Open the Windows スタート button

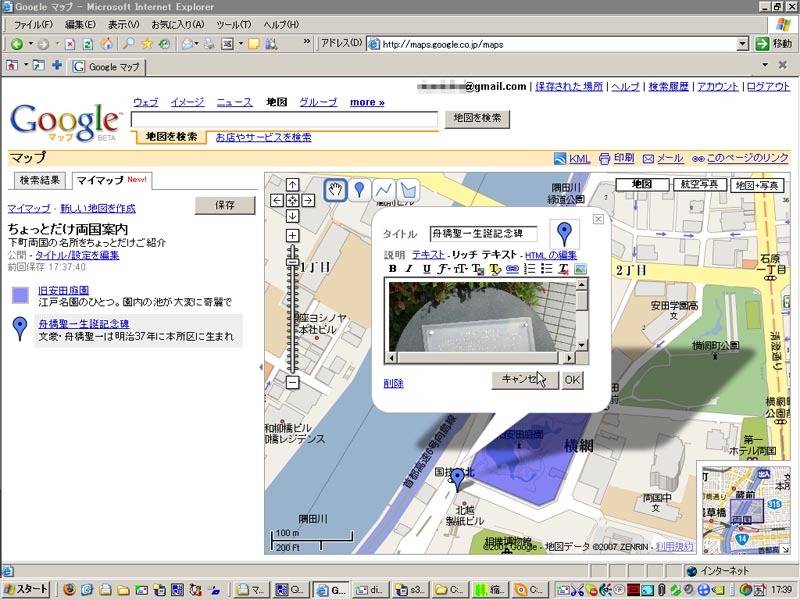click(27, 589)
